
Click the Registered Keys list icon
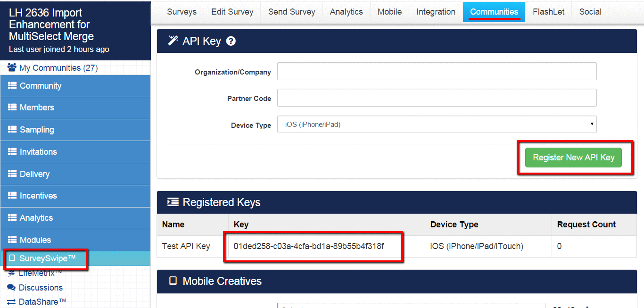173,202
